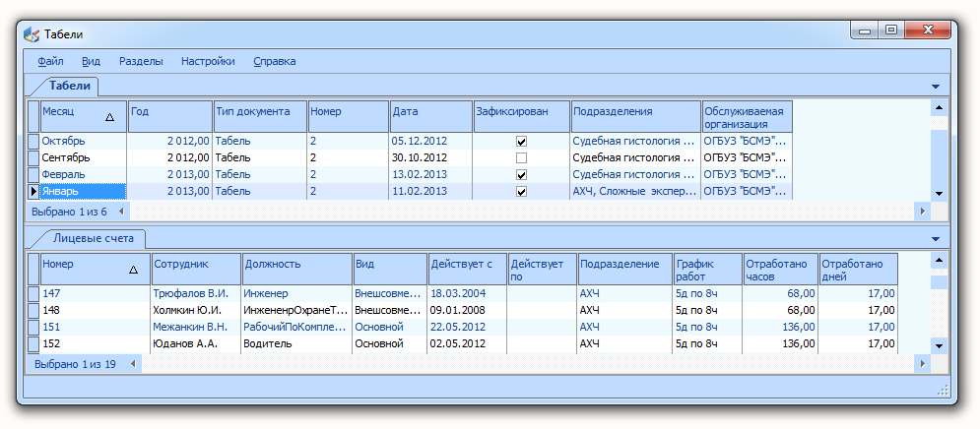
Task: Select the Сентябрь month cell
Action: [84, 158]
